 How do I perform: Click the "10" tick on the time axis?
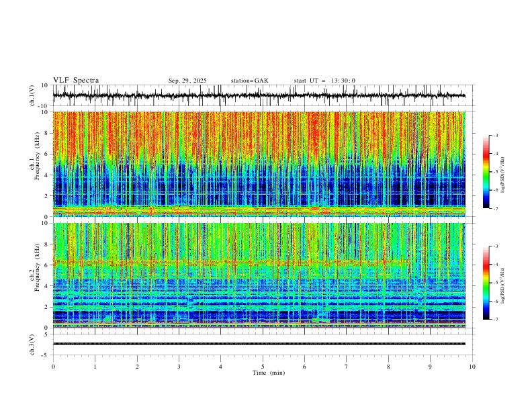(472, 367)
